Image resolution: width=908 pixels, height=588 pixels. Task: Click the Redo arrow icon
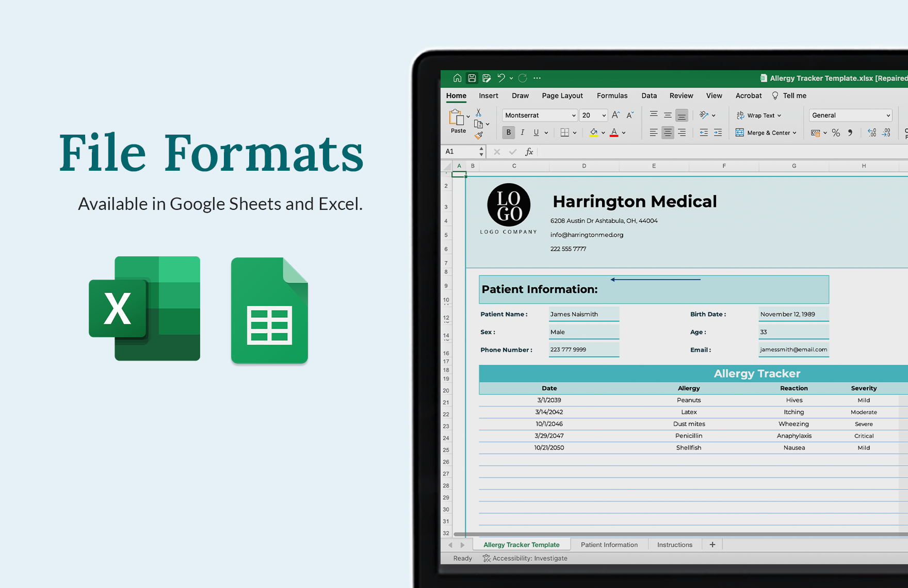pyautogui.click(x=523, y=78)
